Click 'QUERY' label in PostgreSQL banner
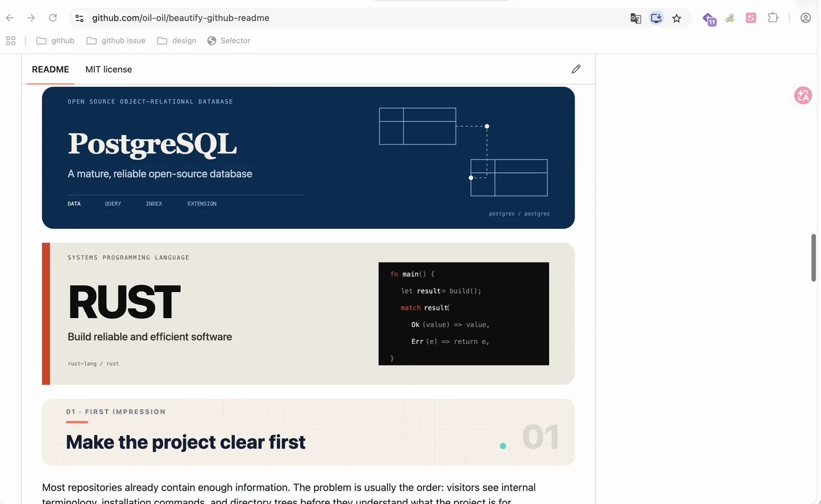The width and height of the screenshot is (821, 504). pos(113,204)
